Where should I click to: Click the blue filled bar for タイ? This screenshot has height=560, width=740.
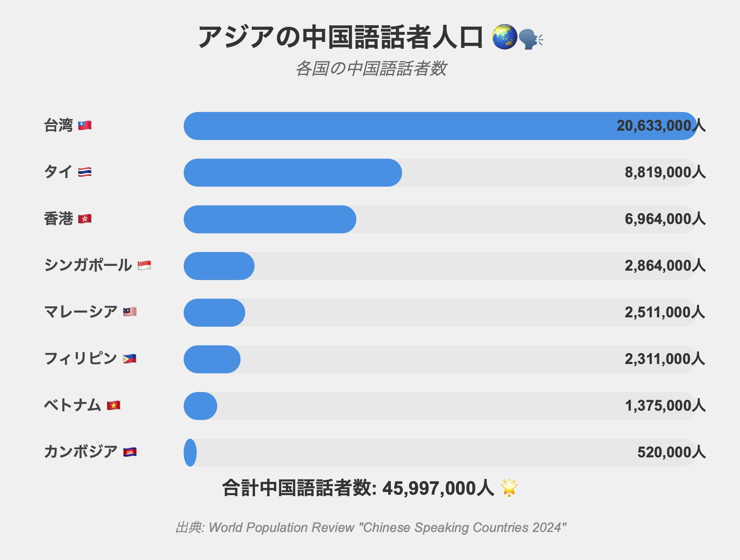(x=293, y=173)
